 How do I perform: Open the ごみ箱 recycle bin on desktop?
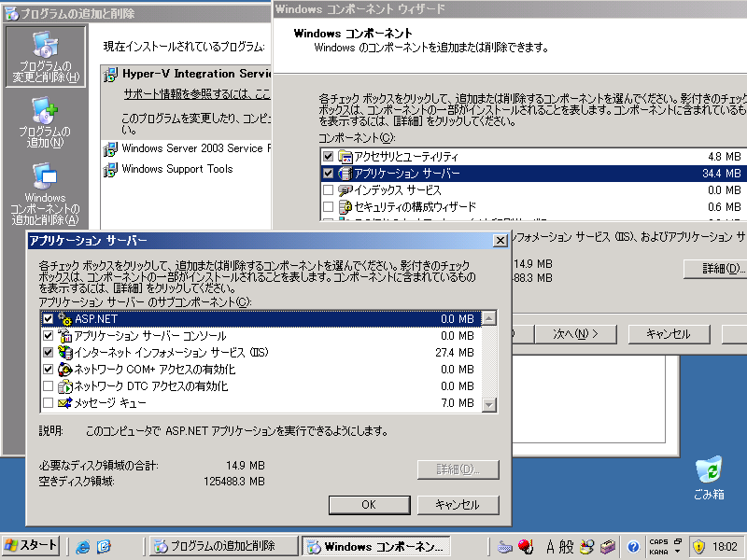pyautogui.click(x=709, y=478)
